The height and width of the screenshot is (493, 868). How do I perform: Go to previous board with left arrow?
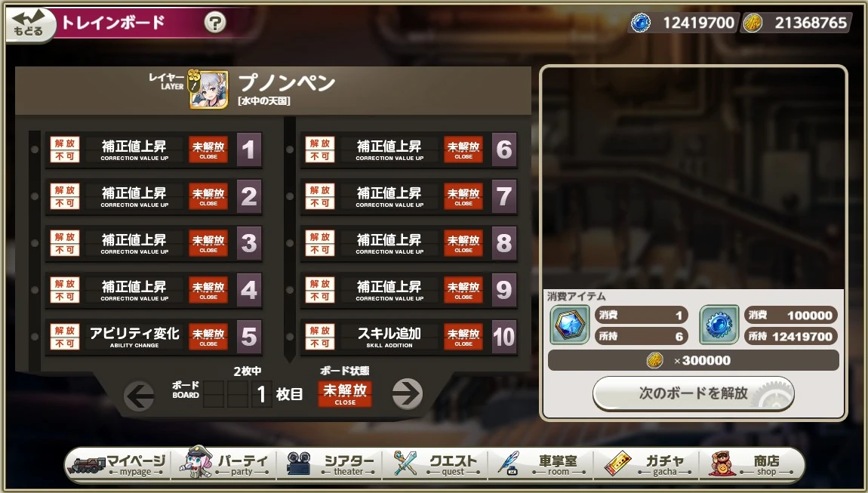(139, 396)
